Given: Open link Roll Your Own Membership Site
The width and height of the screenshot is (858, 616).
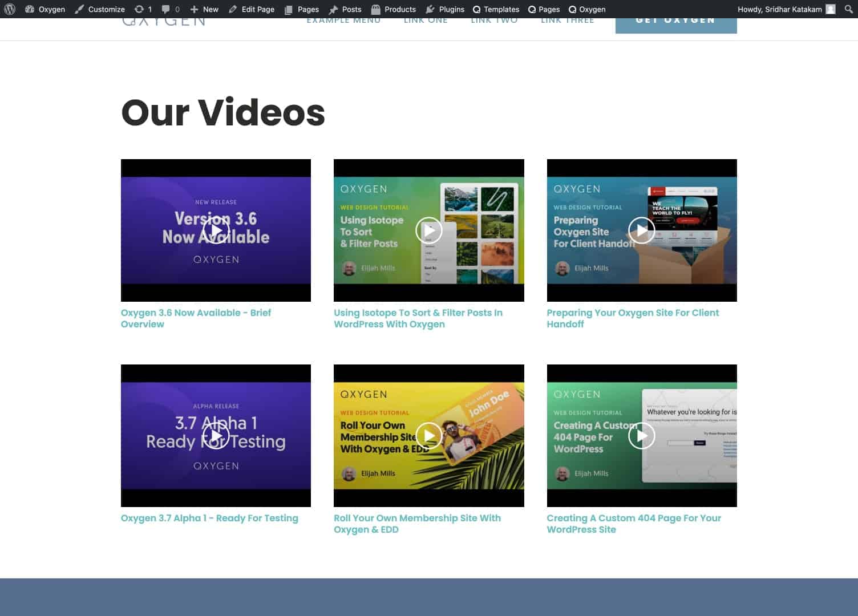Looking at the screenshot, I should coord(417,524).
